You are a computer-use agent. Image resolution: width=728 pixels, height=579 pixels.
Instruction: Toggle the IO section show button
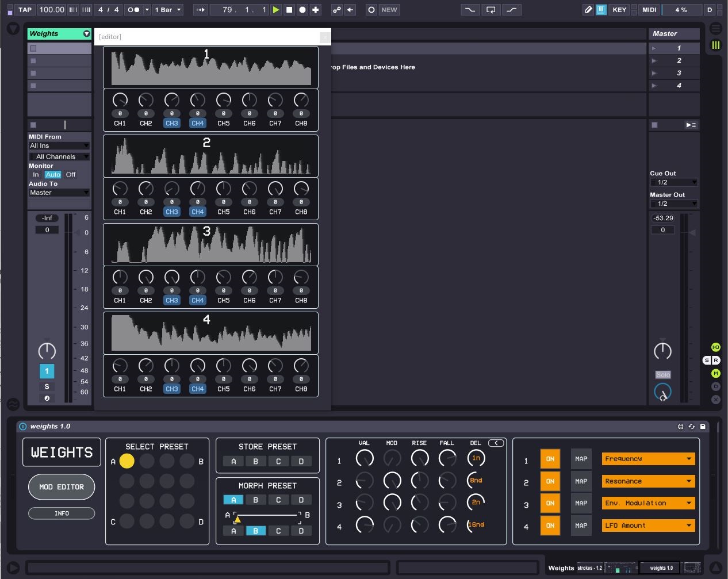tap(715, 347)
